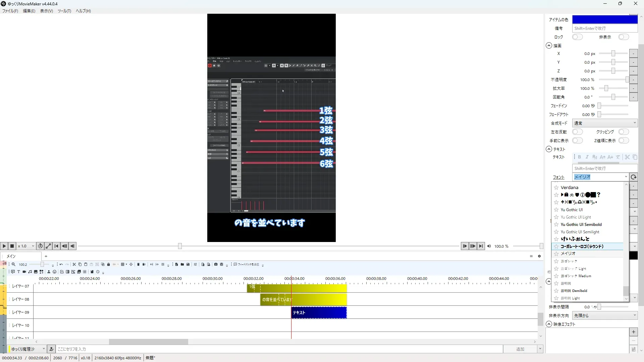Open the ツール(T) menu
Screen dimensions: 644x362
64,11
